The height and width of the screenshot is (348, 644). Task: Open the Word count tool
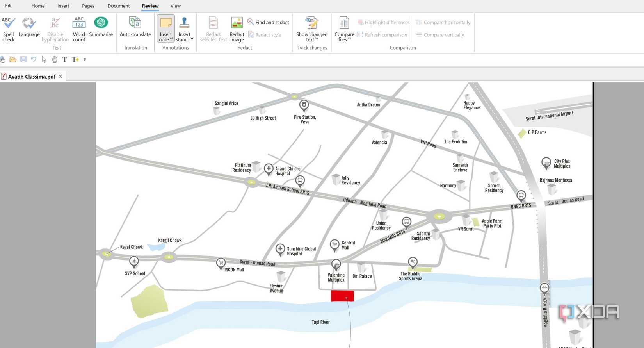tap(79, 29)
